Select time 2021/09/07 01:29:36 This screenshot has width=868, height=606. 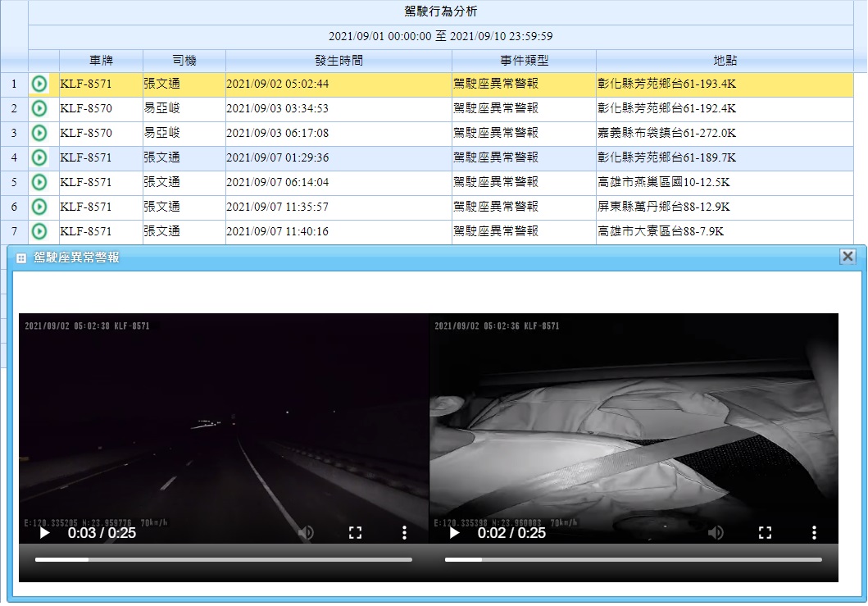(x=277, y=158)
